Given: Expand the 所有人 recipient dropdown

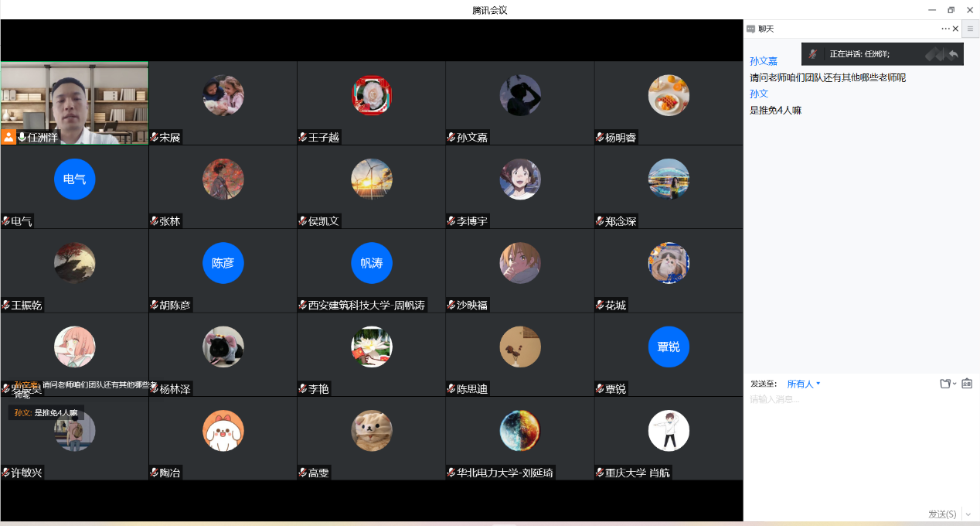Looking at the screenshot, I should [x=804, y=384].
